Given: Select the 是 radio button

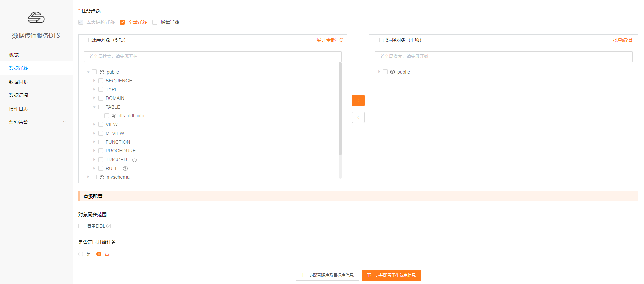Looking at the screenshot, I should [x=81, y=254].
